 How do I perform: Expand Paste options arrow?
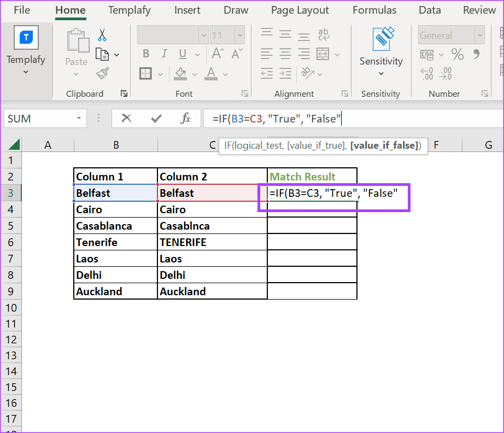76,74
